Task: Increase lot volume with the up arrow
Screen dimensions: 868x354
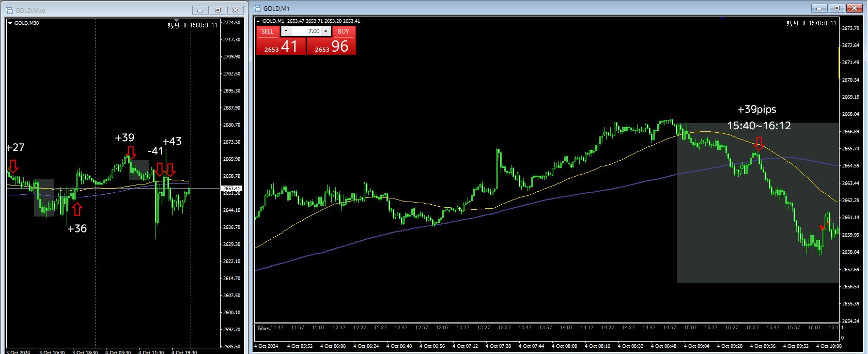Action: [x=326, y=32]
